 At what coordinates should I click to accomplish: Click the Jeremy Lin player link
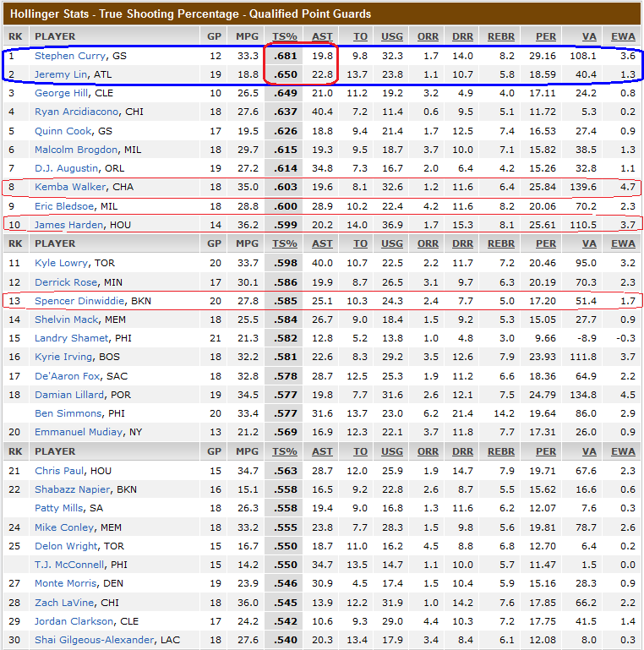coord(63,74)
